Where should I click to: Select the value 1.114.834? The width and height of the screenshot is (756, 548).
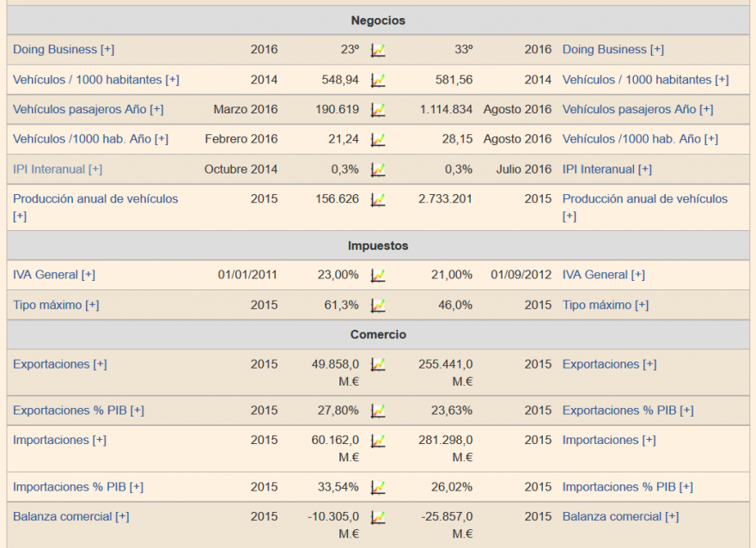point(446,109)
